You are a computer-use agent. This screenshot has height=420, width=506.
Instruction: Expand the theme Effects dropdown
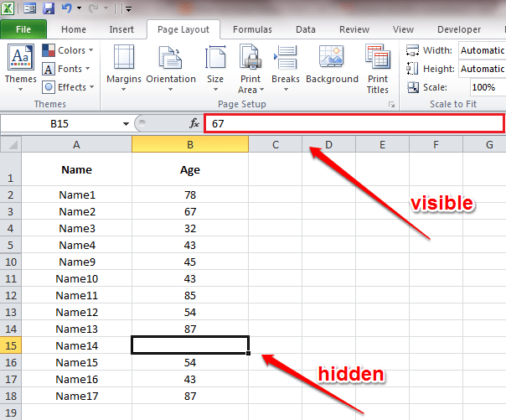68,86
